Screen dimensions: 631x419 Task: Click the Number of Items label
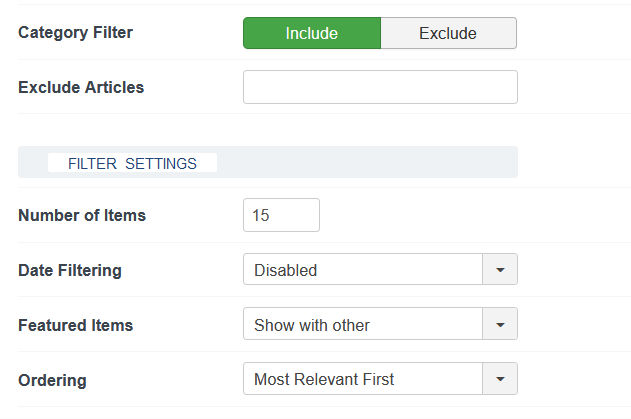coord(82,215)
